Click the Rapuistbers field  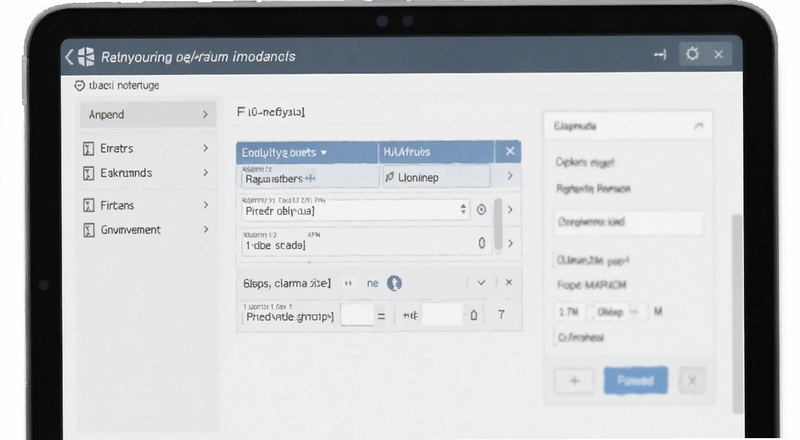[309, 178]
